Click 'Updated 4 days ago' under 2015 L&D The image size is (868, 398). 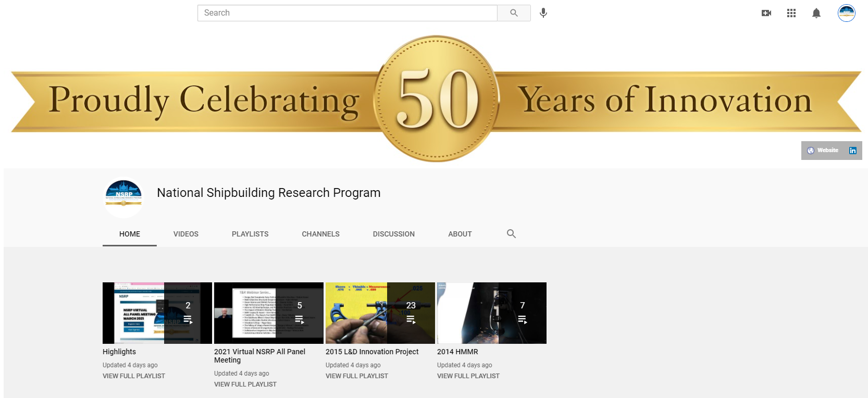coord(353,365)
